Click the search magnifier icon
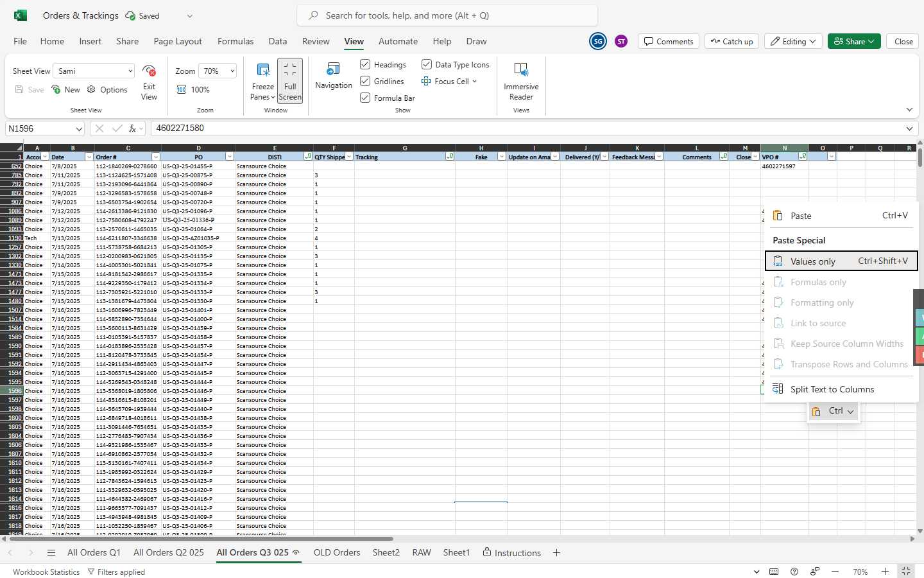This screenshot has width=924, height=578. [313, 15]
